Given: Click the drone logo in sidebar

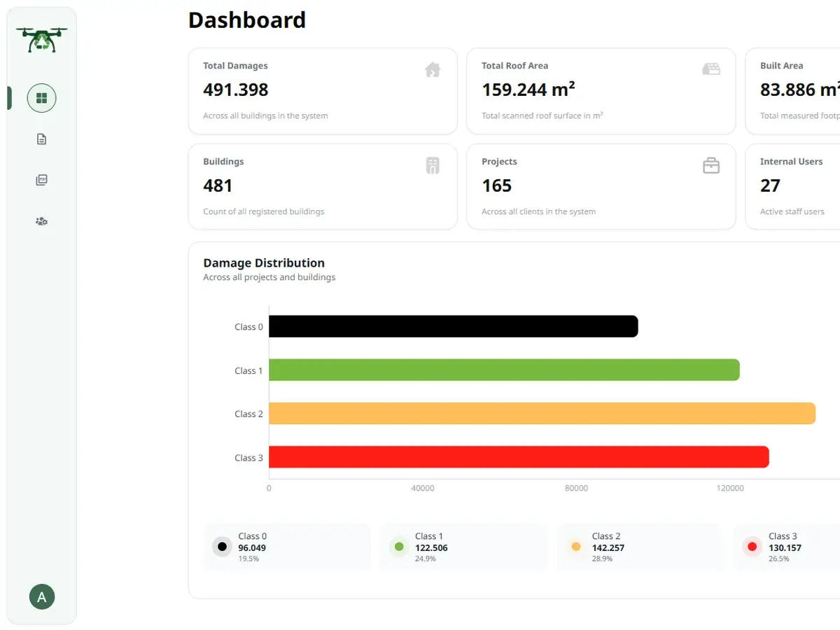Looking at the screenshot, I should click(x=41, y=40).
